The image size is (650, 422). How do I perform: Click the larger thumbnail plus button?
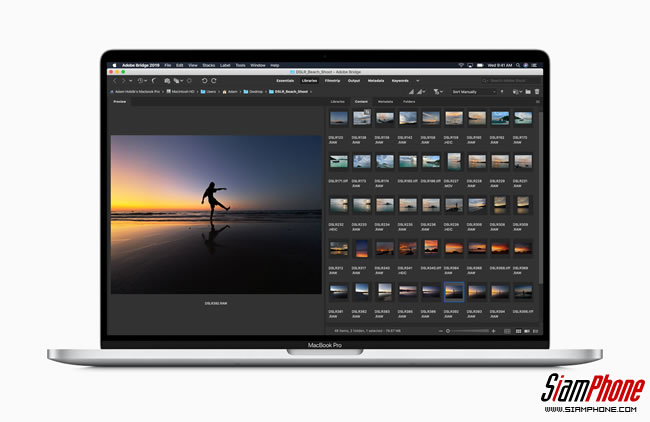pyautogui.click(x=493, y=331)
